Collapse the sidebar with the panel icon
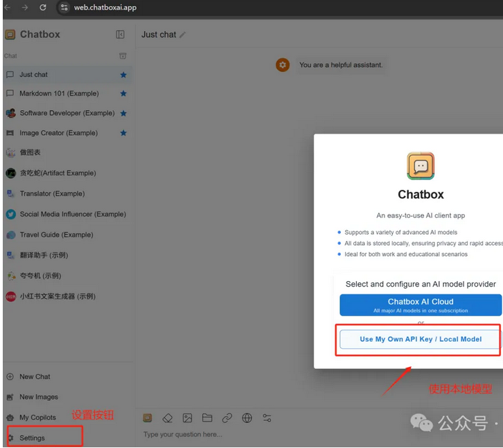 coord(120,35)
